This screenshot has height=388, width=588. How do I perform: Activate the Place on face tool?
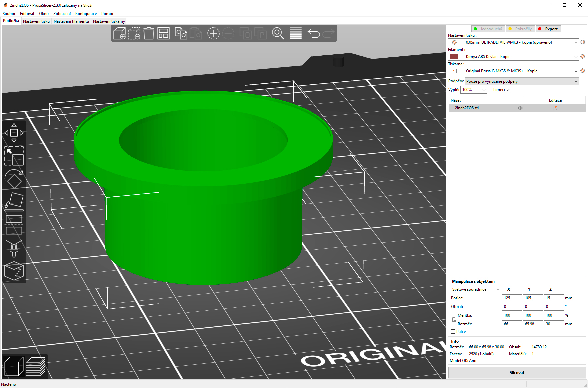(x=14, y=202)
